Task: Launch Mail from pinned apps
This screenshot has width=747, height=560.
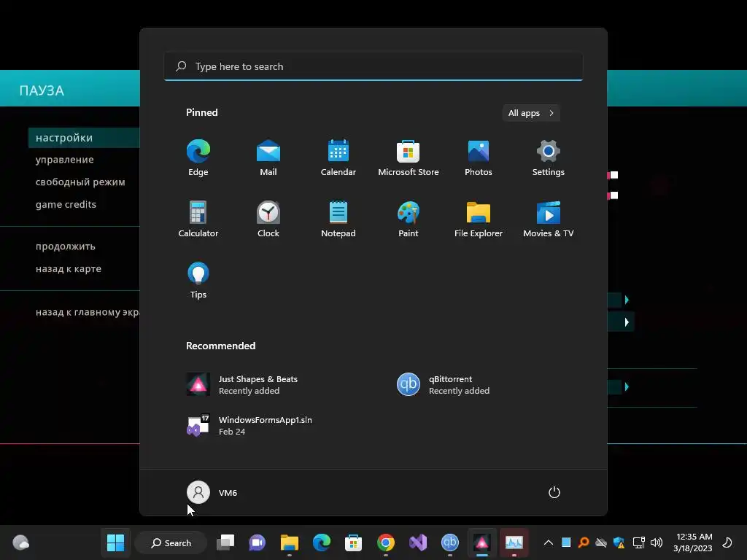Action: pos(268,158)
